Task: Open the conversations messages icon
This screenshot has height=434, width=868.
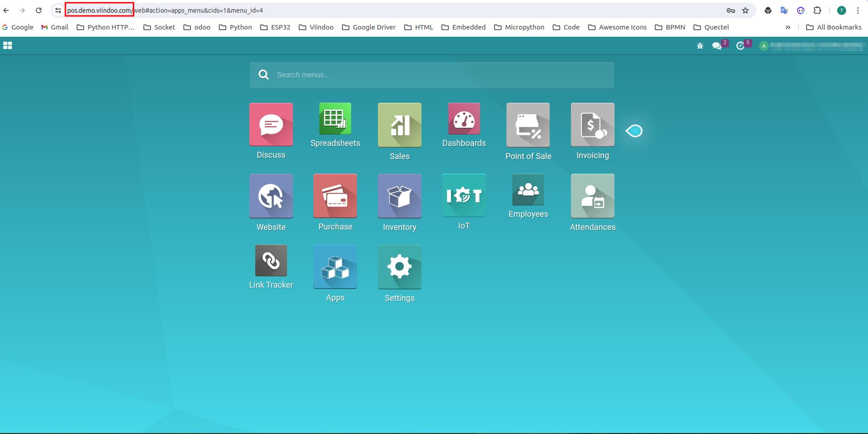Action: (x=717, y=46)
